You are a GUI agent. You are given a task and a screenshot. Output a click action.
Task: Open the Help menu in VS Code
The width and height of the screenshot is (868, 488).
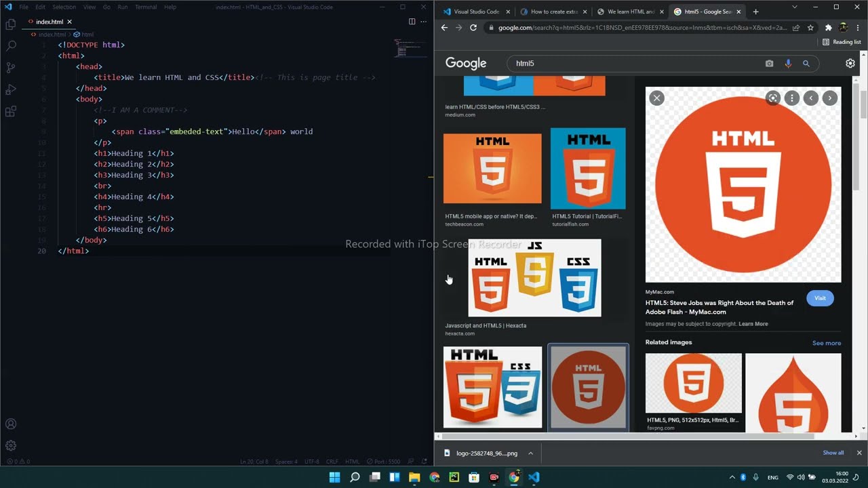tap(170, 7)
